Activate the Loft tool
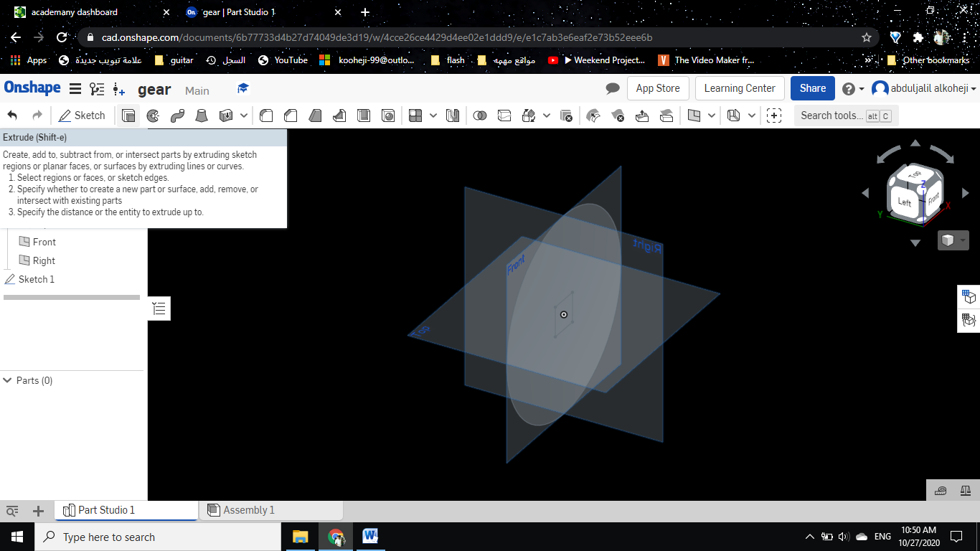The height and width of the screenshot is (551, 980). pyautogui.click(x=202, y=116)
